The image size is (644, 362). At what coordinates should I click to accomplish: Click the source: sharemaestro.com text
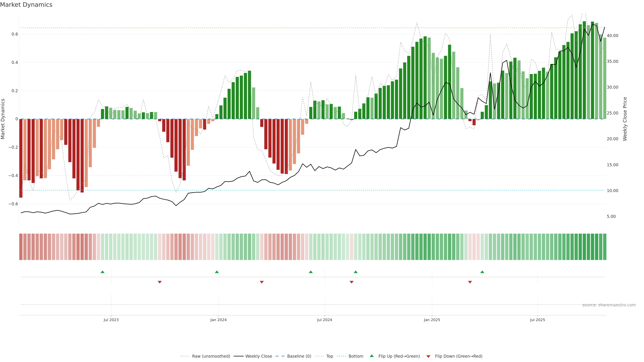coord(609,305)
